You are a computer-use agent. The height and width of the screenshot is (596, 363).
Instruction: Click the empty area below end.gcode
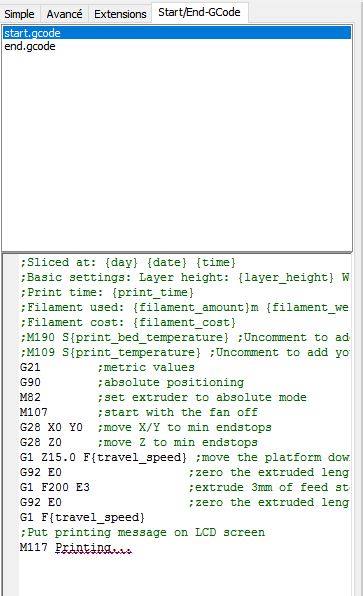[x=176, y=152]
